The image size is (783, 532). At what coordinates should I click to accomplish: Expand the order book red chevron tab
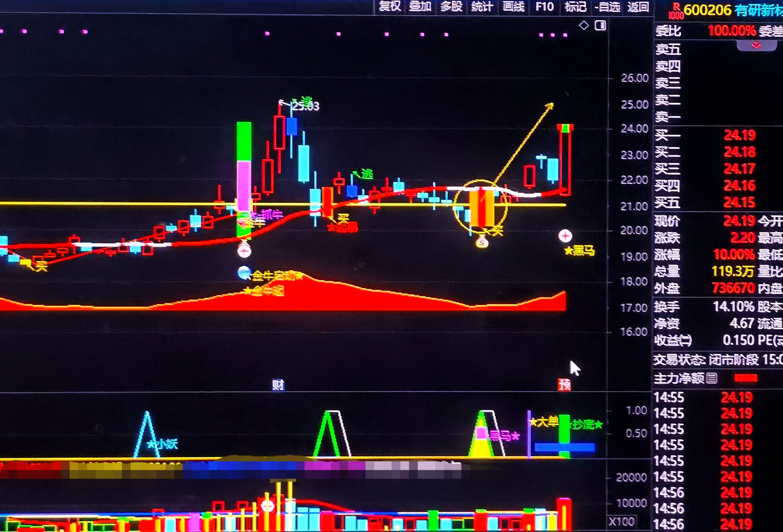[x=756, y=46]
